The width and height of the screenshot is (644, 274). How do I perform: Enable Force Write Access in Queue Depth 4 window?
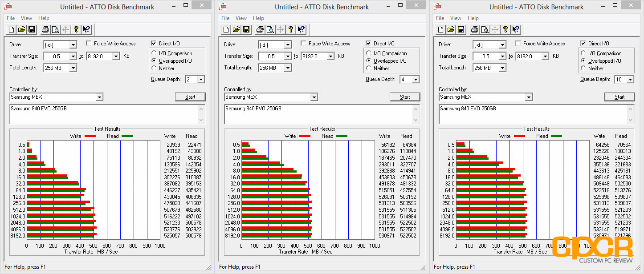click(304, 44)
